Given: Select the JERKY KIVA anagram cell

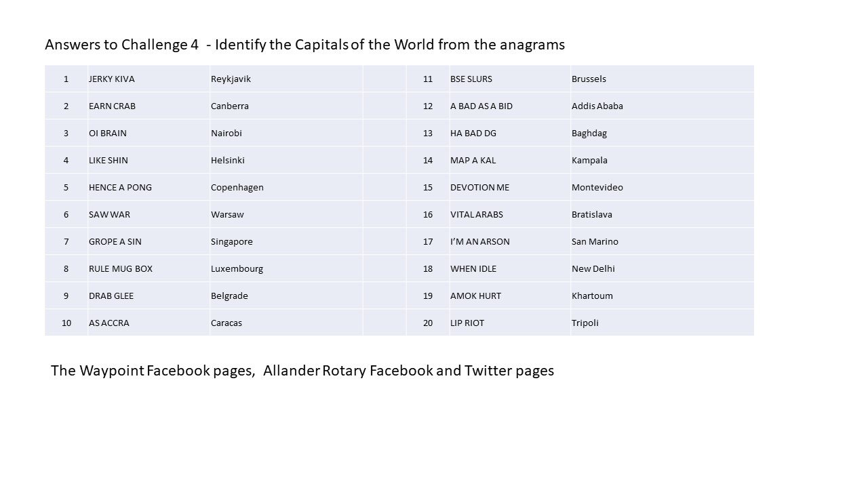Looking at the screenshot, I should pos(149,79).
